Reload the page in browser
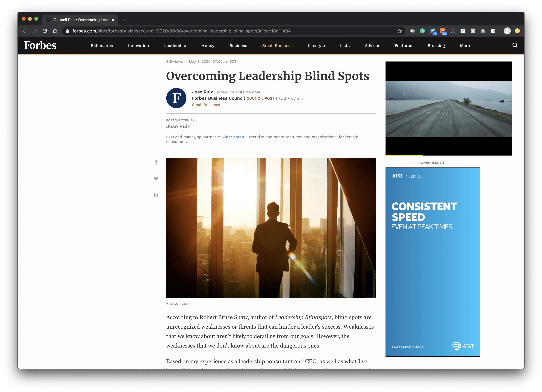542x392 pixels. click(x=45, y=31)
